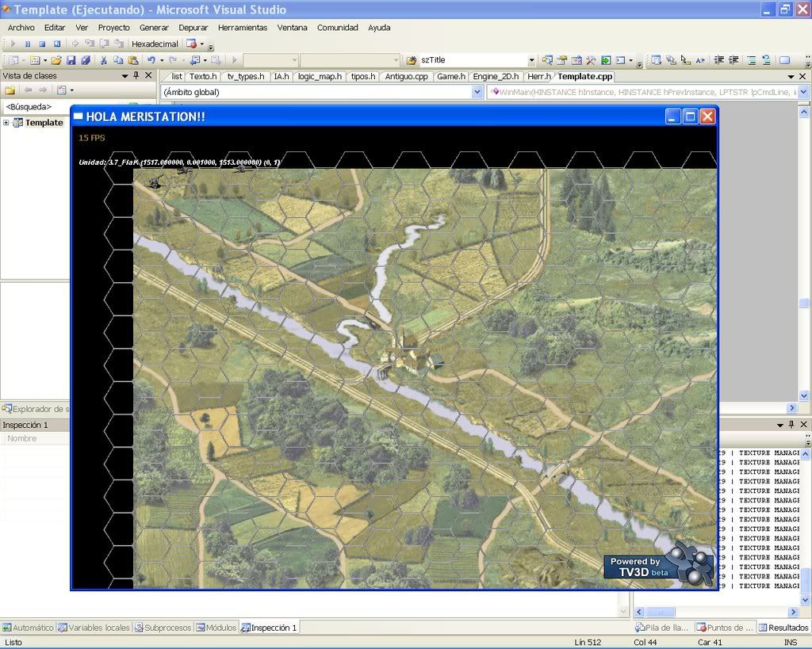Pin the Vista de clases panel
Image resolution: width=812 pixels, height=649 pixels.
click(x=136, y=75)
